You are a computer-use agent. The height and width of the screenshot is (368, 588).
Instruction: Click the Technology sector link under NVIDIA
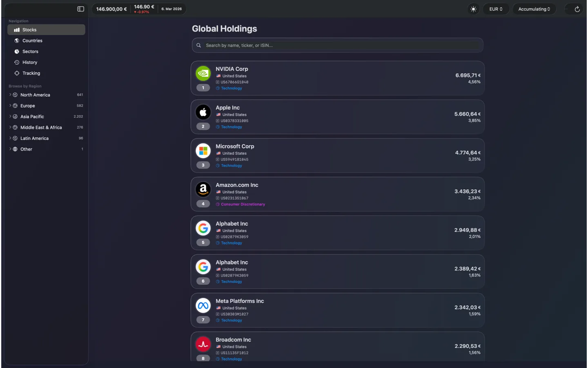tap(231, 88)
